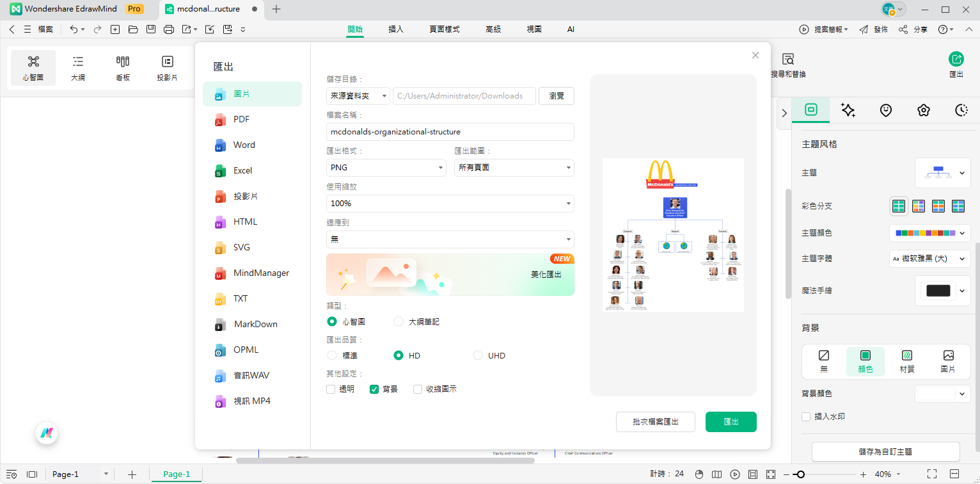Toggle the insert watermark (插入水印) checkbox
This screenshot has height=484, width=980.
(x=807, y=417)
